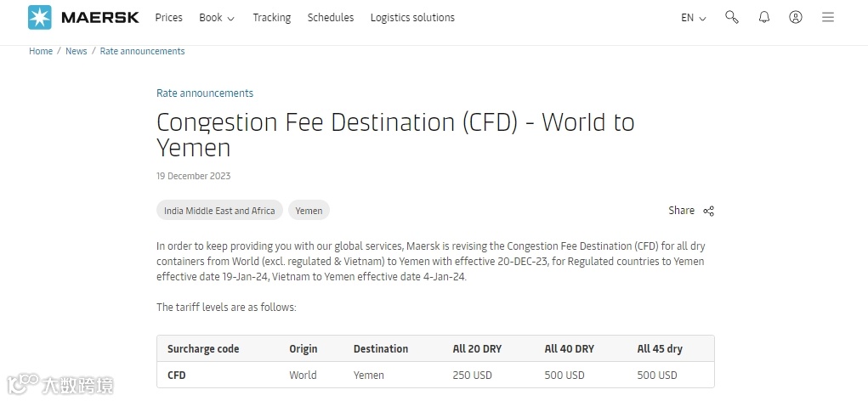Open the user account icon
The height and width of the screenshot is (401, 868).
click(x=795, y=17)
